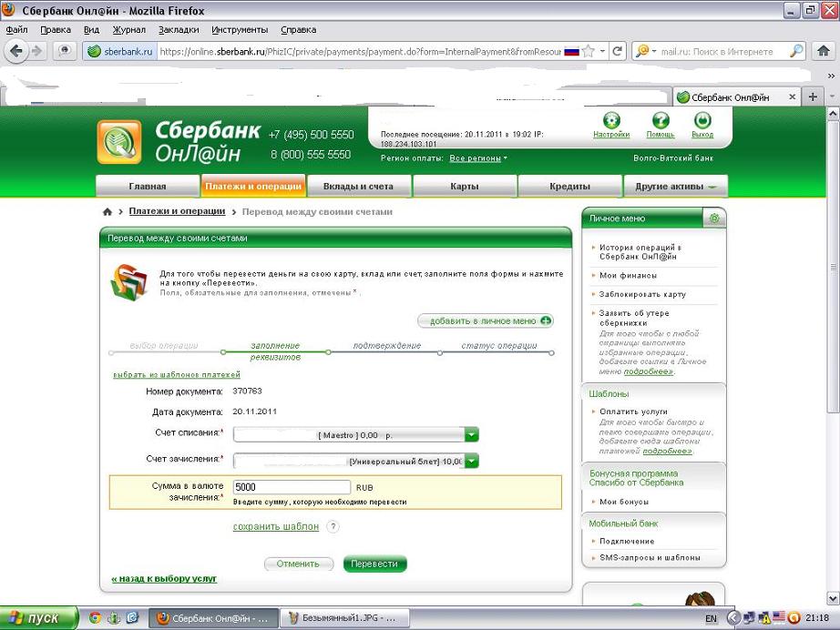Open the Настройки settings icon
This screenshot has height=630, width=840.
point(611,120)
